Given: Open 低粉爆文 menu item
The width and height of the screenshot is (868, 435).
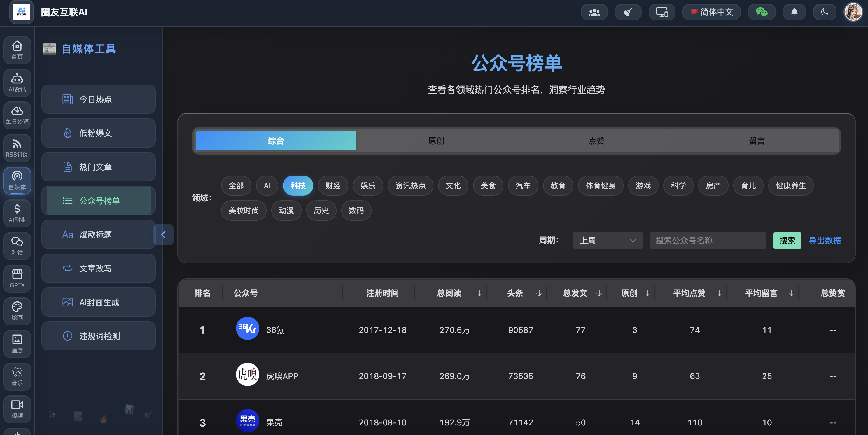Looking at the screenshot, I should click(x=98, y=133).
